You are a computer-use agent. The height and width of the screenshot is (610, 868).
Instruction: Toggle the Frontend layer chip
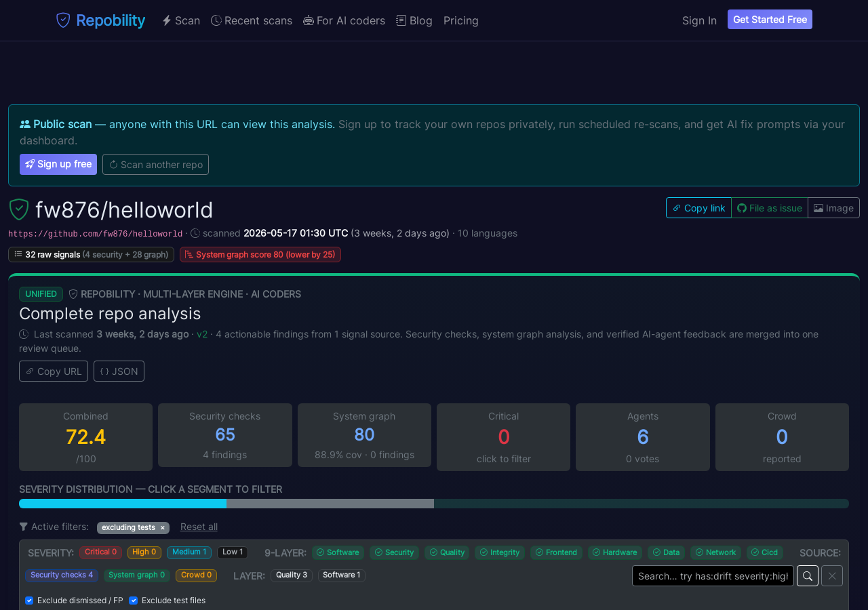click(557, 552)
